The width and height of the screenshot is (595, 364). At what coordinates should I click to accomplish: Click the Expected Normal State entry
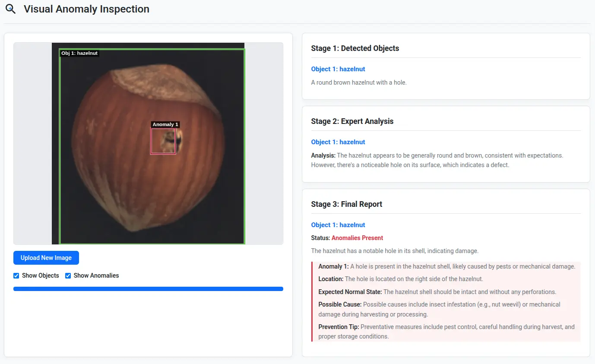pos(437,292)
